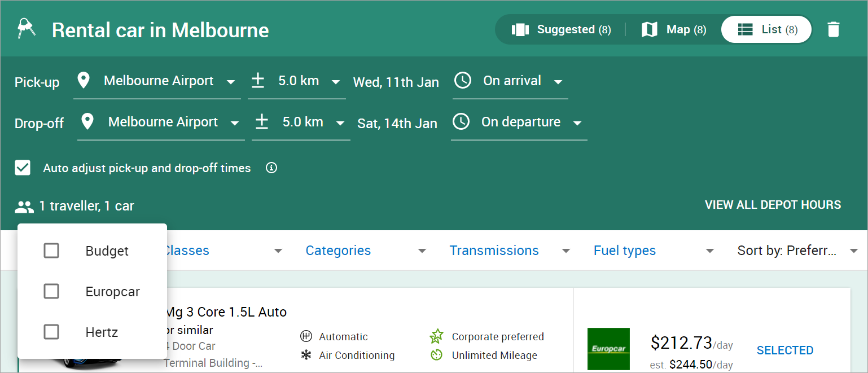Viewport: 868px width, 373px height.
Task: Click the 'or similar' text under the car name
Action: [x=189, y=330]
